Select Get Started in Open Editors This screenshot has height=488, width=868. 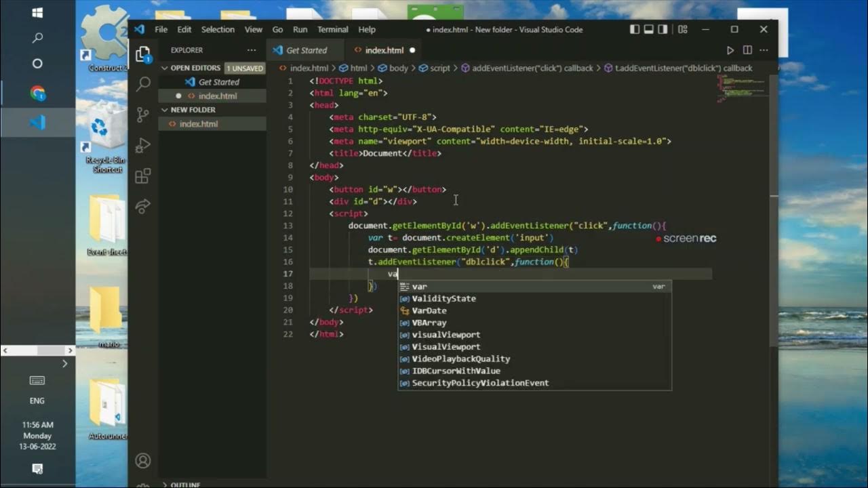click(212, 82)
